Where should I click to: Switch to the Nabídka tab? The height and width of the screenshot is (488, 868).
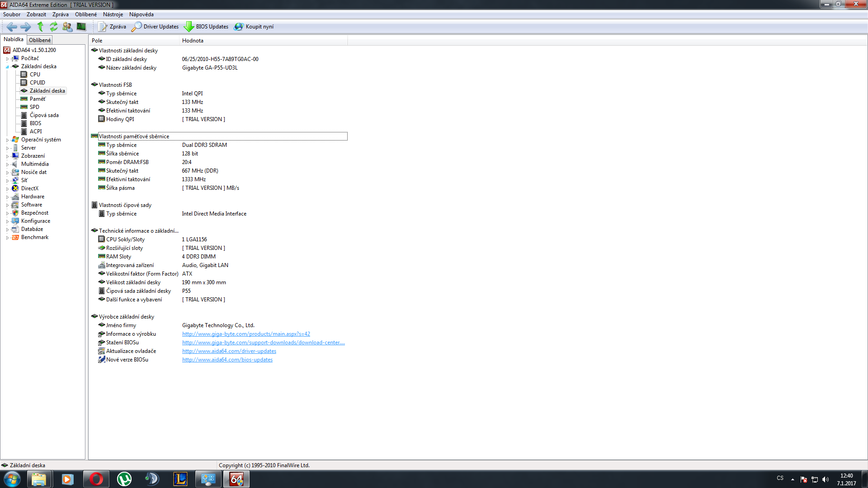14,39
